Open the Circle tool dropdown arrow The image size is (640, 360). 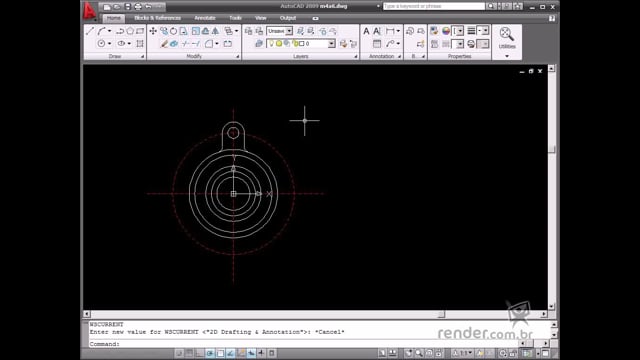[x=109, y=43]
